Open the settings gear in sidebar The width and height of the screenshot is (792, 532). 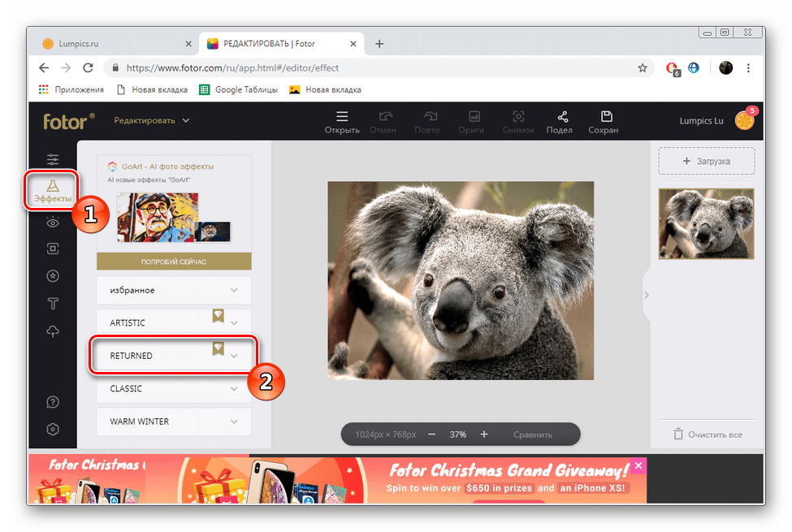pyautogui.click(x=53, y=430)
